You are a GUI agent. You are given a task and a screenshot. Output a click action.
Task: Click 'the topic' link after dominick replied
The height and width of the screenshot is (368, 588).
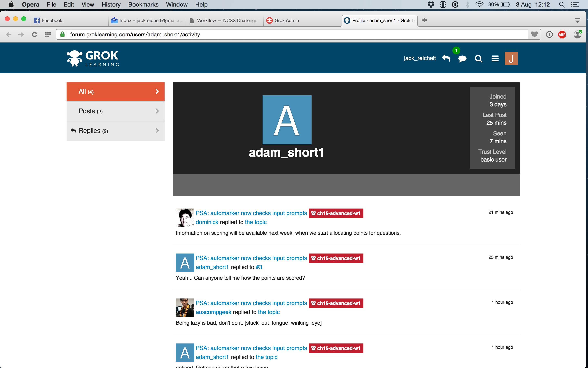256,222
